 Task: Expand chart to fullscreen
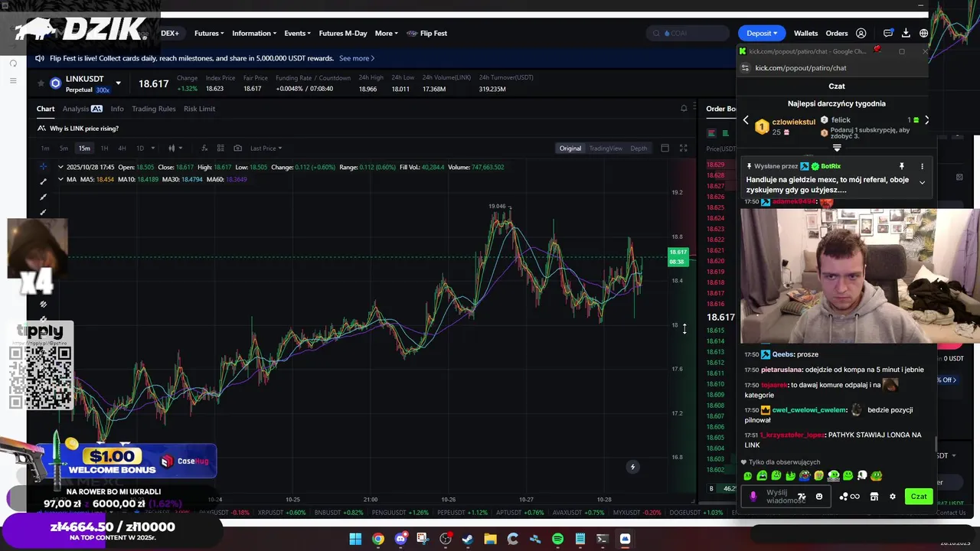click(x=683, y=148)
